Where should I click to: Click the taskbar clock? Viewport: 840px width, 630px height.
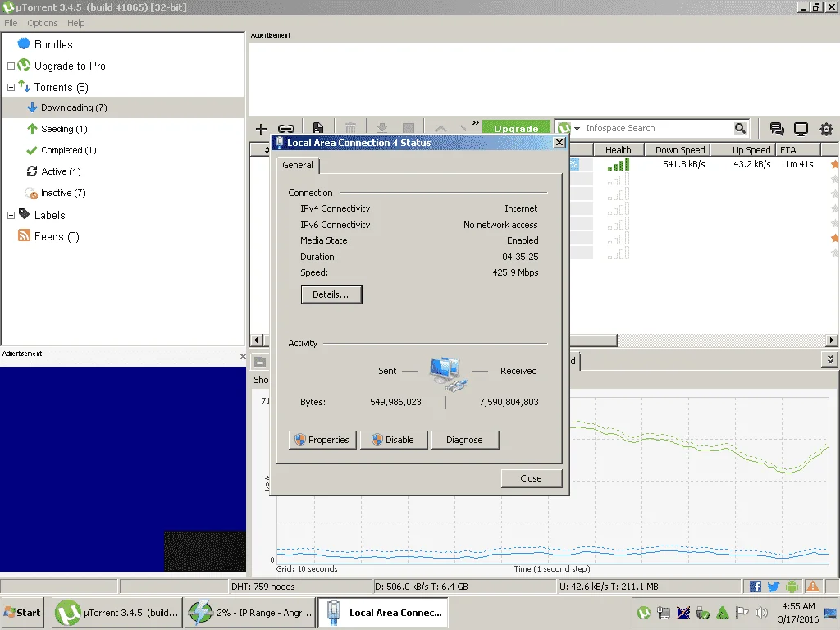798,613
